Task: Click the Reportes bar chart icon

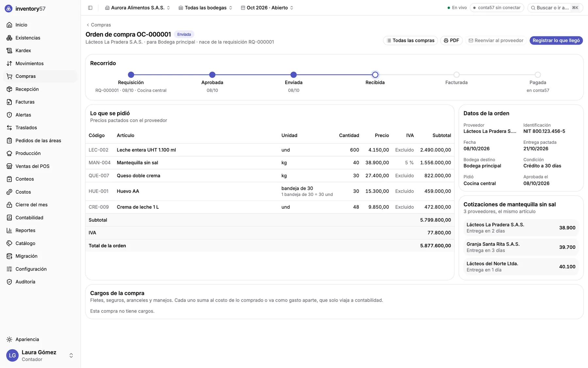Action: pos(9,230)
